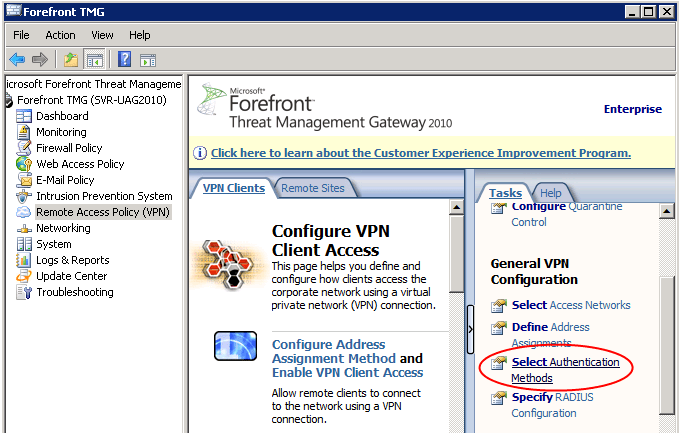Toggle the Show/Hide Console Tree icon
The height and width of the screenshot is (433, 679).
point(95,59)
